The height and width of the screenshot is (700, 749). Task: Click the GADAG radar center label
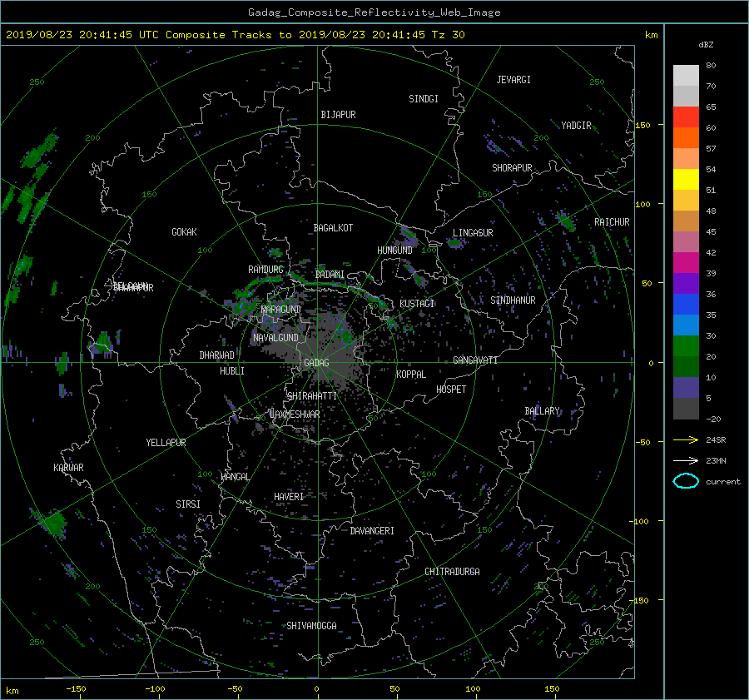tap(316, 363)
